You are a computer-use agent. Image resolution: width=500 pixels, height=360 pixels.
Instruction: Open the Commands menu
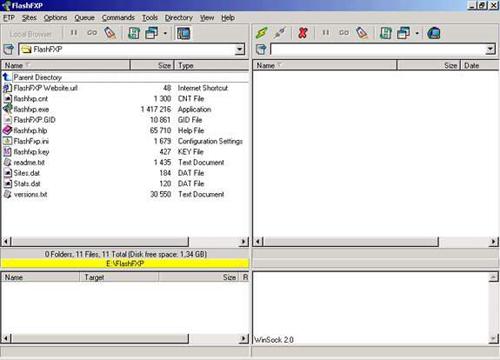point(118,18)
